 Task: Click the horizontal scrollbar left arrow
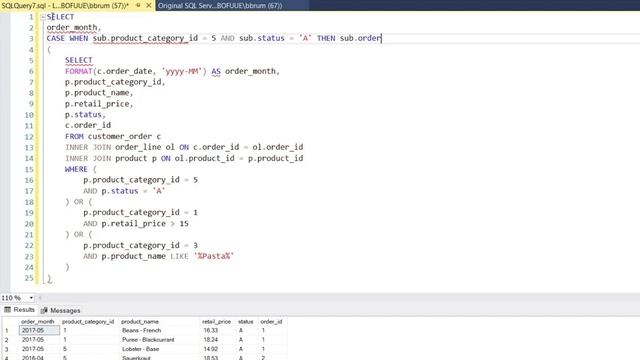(x=40, y=298)
